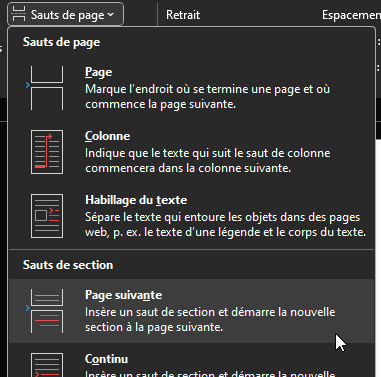Click the Espacement label in the ribbon
381x377 pixels.
(x=351, y=15)
